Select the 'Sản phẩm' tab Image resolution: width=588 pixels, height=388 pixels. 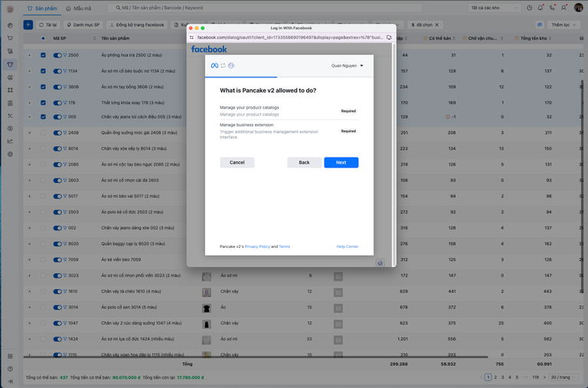42,8
